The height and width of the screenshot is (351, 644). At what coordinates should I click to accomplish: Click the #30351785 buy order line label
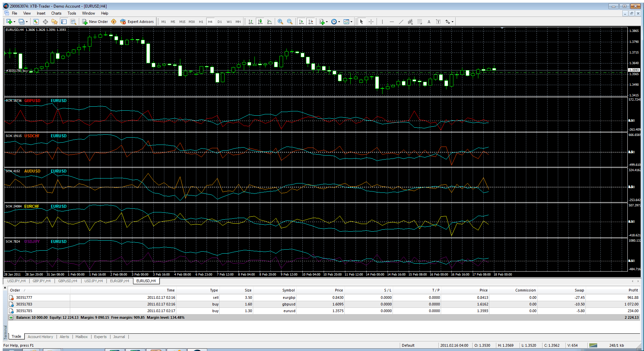tap(17, 71)
